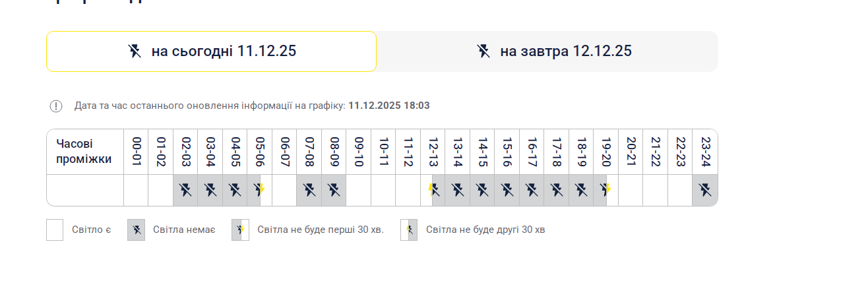Image resolution: width=868 pixels, height=285 pixels.
Task: Click the empty cell under 10-11
Action: (x=383, y=191)
